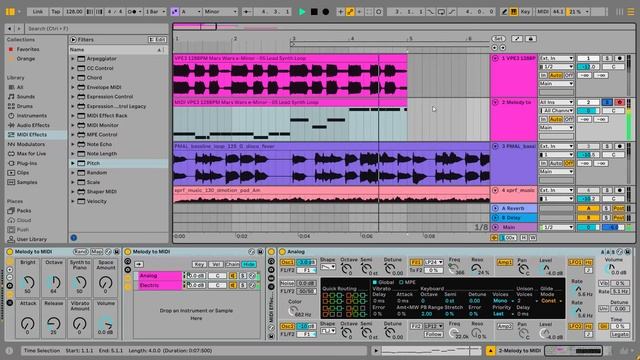Click Edit button in browser filters
The image size is (640, 360).
coord(158,40)
